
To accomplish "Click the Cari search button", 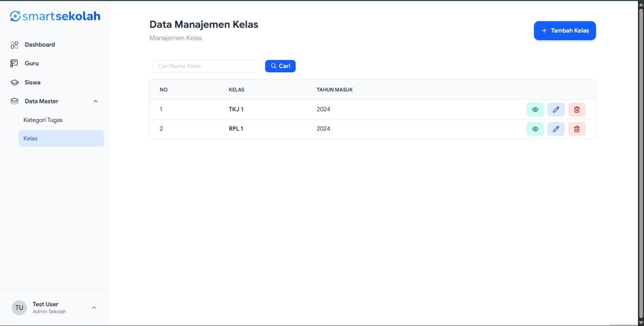I will (280, 66).
